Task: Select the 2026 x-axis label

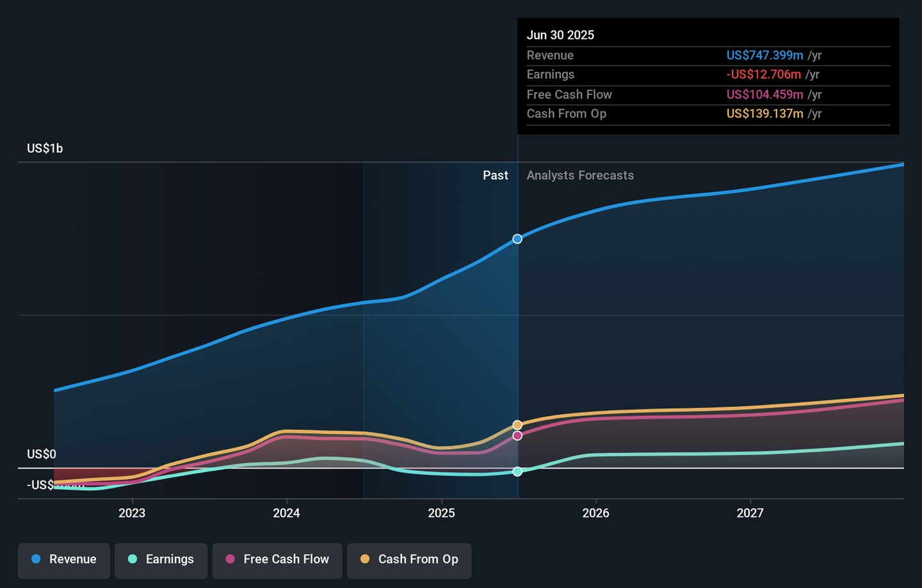Action: [595, 513]
